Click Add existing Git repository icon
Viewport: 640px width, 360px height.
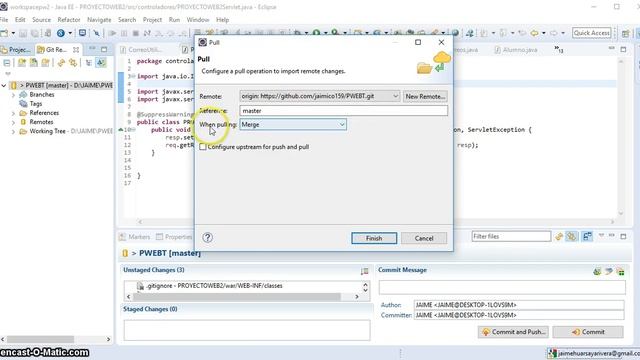22,63
